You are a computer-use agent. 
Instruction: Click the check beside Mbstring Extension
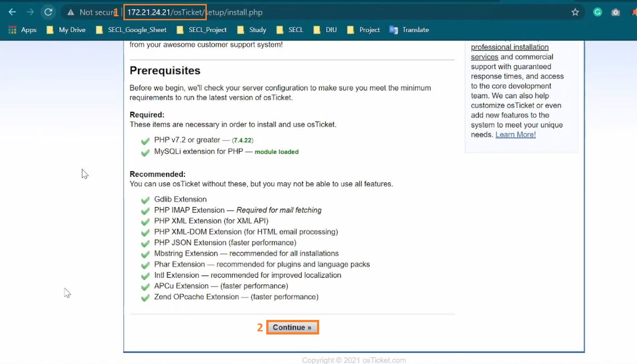(145, 254)
